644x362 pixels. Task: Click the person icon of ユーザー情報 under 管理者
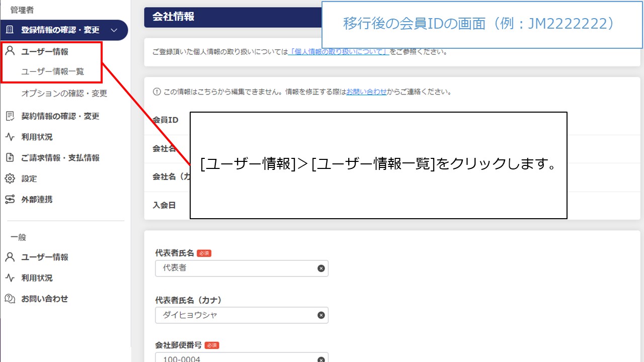pos(10,51)
